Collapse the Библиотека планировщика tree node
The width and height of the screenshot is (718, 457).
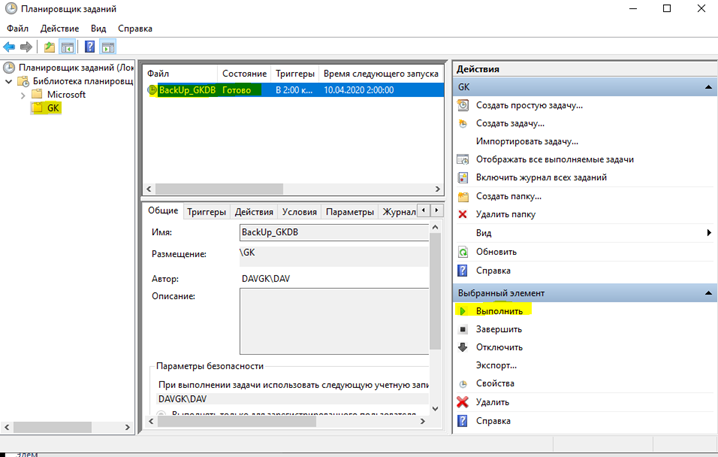point(8,82)
